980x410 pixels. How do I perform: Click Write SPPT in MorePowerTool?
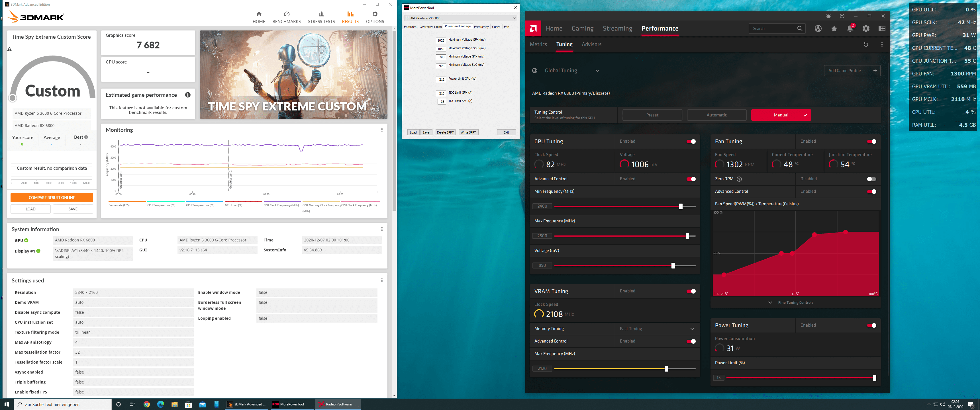click(x=468, y=132)
